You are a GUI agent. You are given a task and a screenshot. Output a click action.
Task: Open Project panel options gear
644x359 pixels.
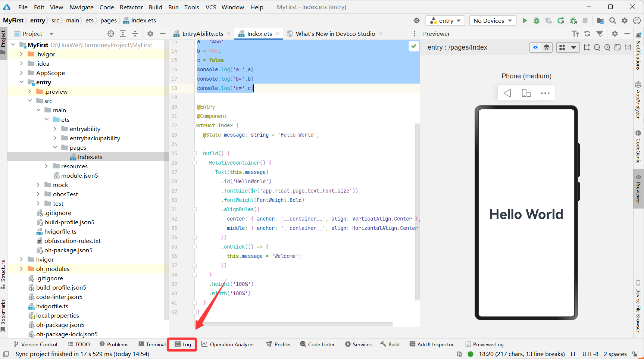(x=150, y=34)
